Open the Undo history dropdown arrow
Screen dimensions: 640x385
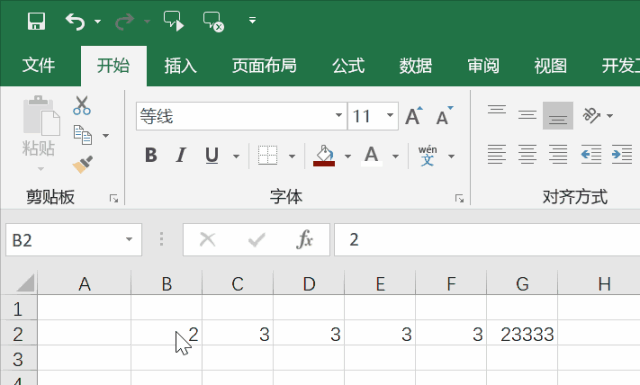[x=98, y=21]
